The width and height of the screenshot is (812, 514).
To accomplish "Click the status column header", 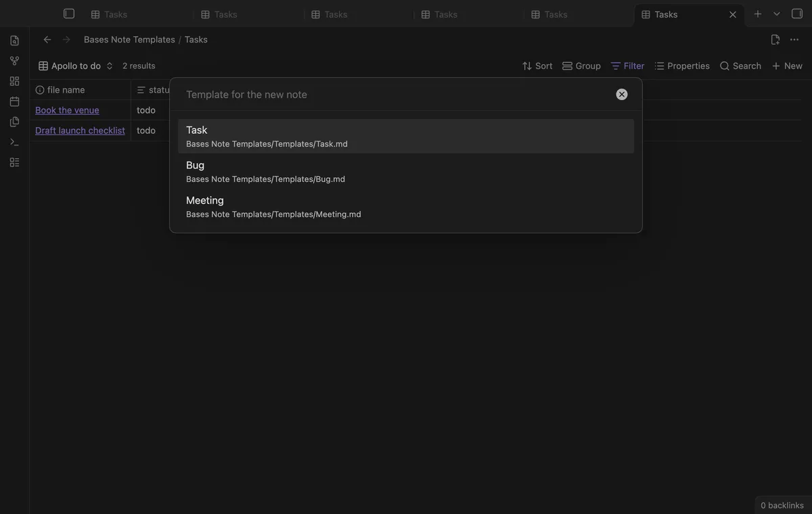I will click(x=153, y=90).
